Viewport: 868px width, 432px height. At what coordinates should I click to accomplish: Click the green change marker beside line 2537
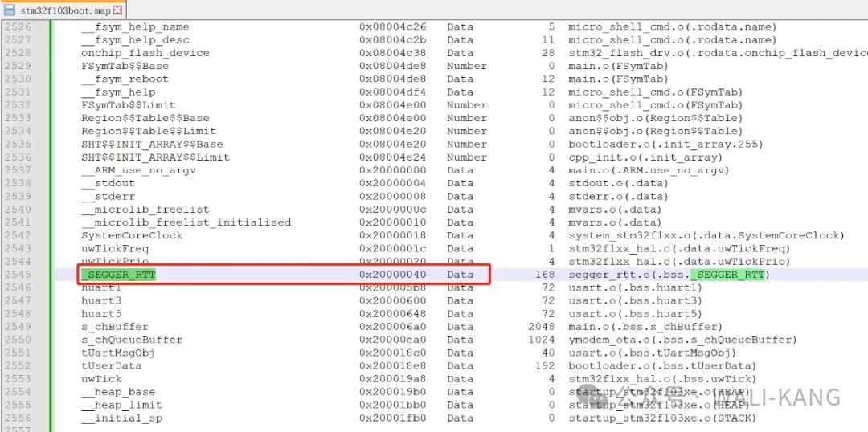51,170
